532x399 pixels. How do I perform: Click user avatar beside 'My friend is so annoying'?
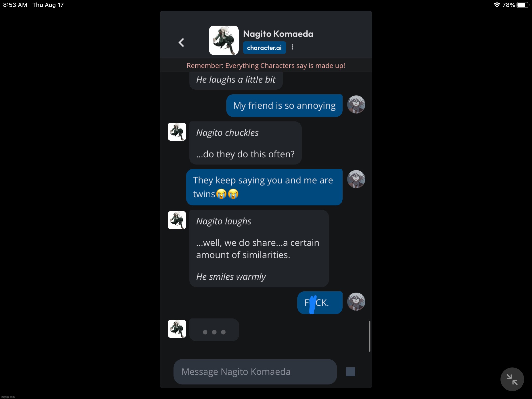point(356,104)
